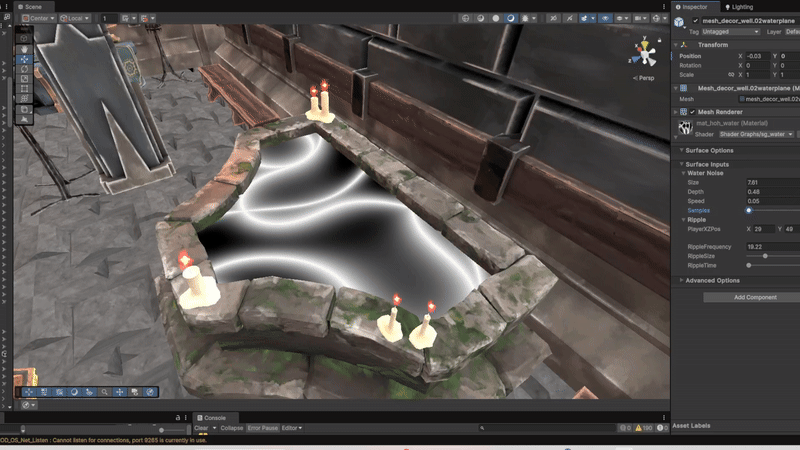Screen dimensions: 800x450
Task: Select the Scale tool
Action: pos(25,80)
